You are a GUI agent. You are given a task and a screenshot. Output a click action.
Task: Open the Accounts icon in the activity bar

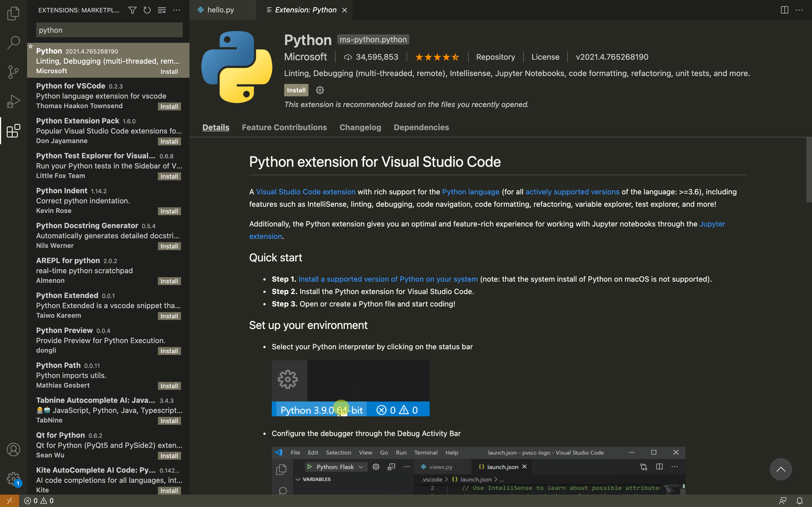click(x=13, y=449)
